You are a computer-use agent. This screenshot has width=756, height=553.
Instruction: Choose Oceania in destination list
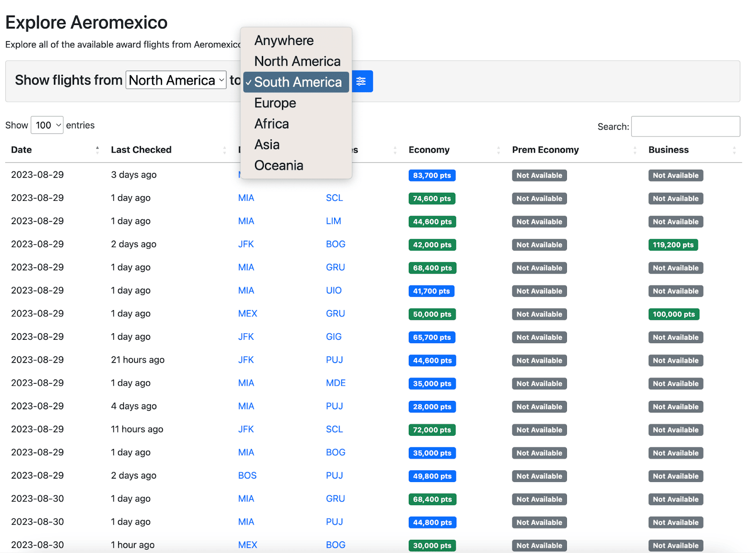(296, 165)
